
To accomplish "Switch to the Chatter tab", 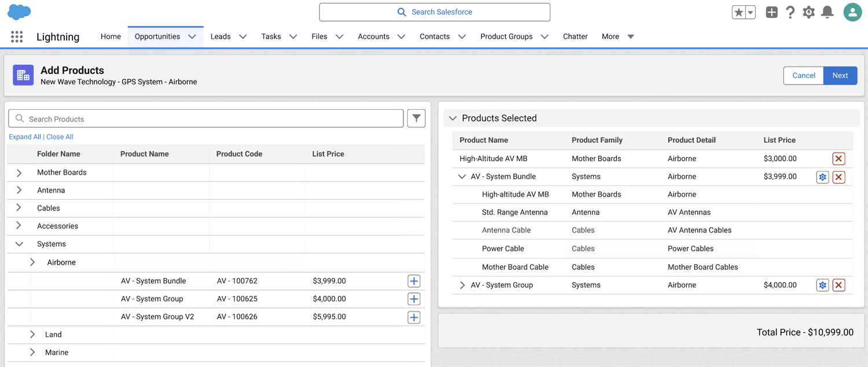I will 575,36.
